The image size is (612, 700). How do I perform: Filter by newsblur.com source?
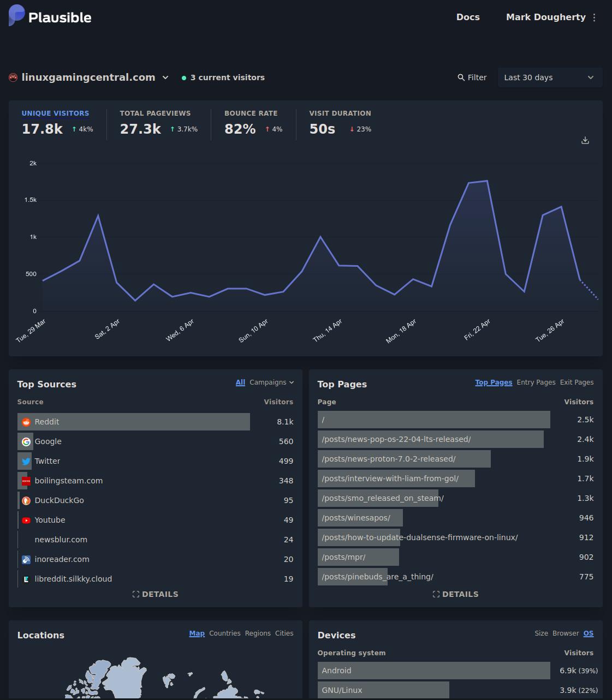click(156, 540)
